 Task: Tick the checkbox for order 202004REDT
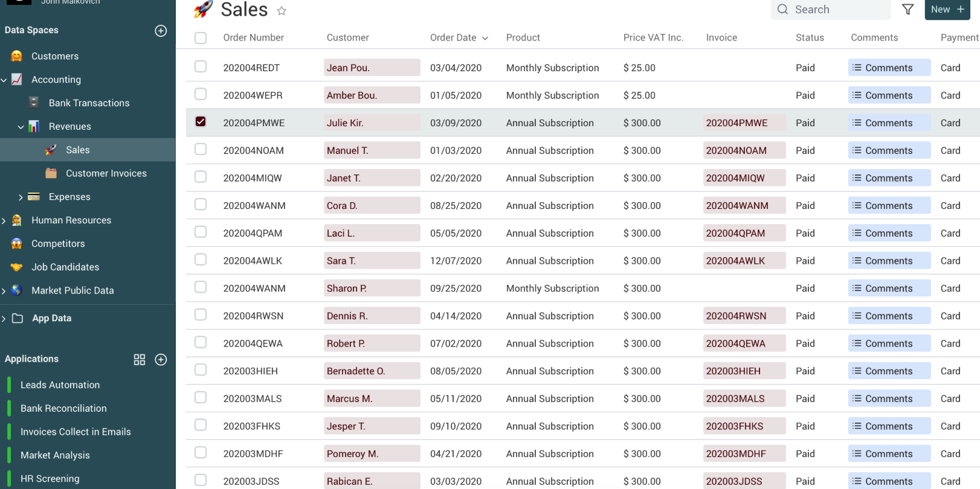click(x=201, y=66)
